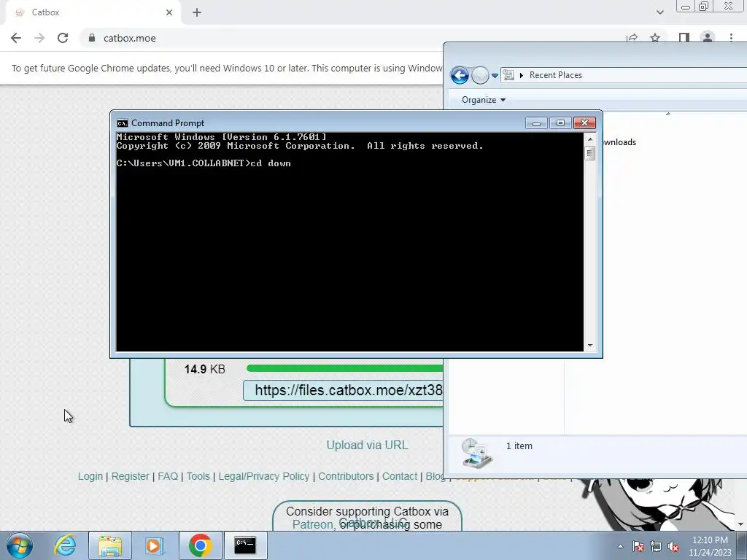Open Chrome profile avatar menu

pyautogui.click(x=708, y=38)
